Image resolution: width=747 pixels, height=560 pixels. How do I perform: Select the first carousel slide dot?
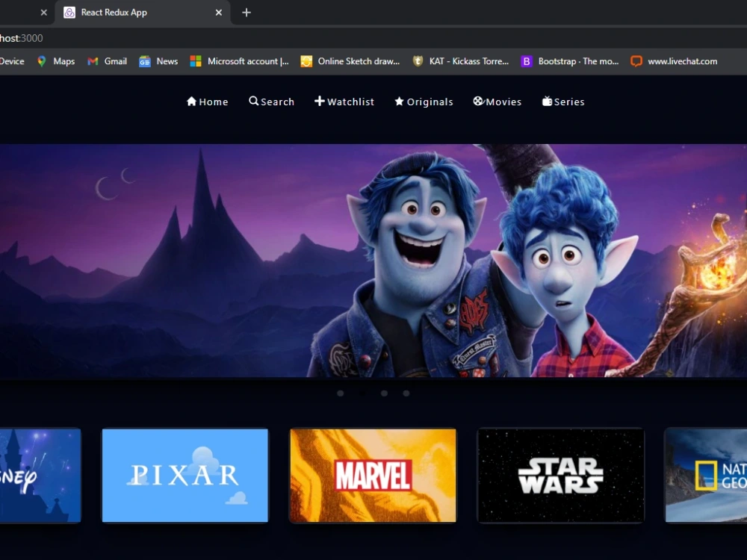click(340, 393)
